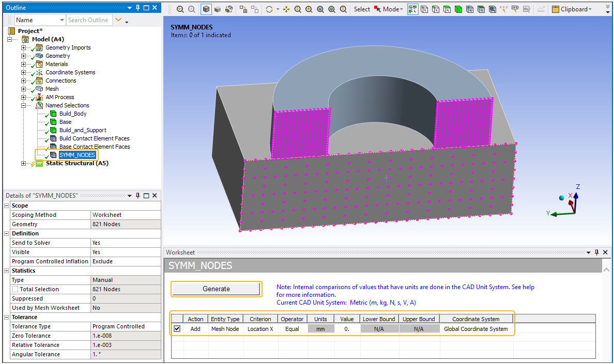This screenshot has width=614, height=364.
Task: Expand the AM Process tree node
Action: tap(23, 97)
